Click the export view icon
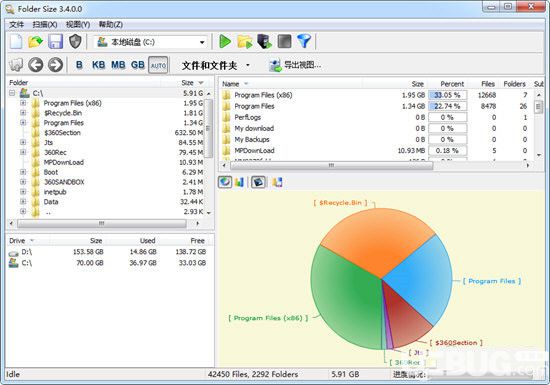The height and width of the screenshot is (385, 550). 275,65
